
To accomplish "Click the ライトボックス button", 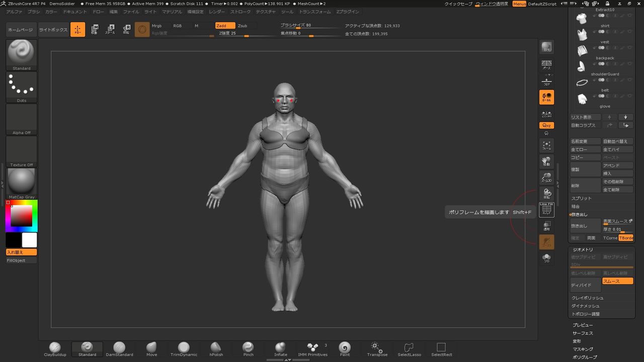I will tap(53, 30).
